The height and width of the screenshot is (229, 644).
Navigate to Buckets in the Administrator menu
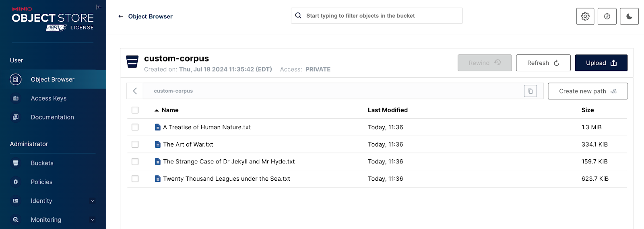[x=42, y=163]
